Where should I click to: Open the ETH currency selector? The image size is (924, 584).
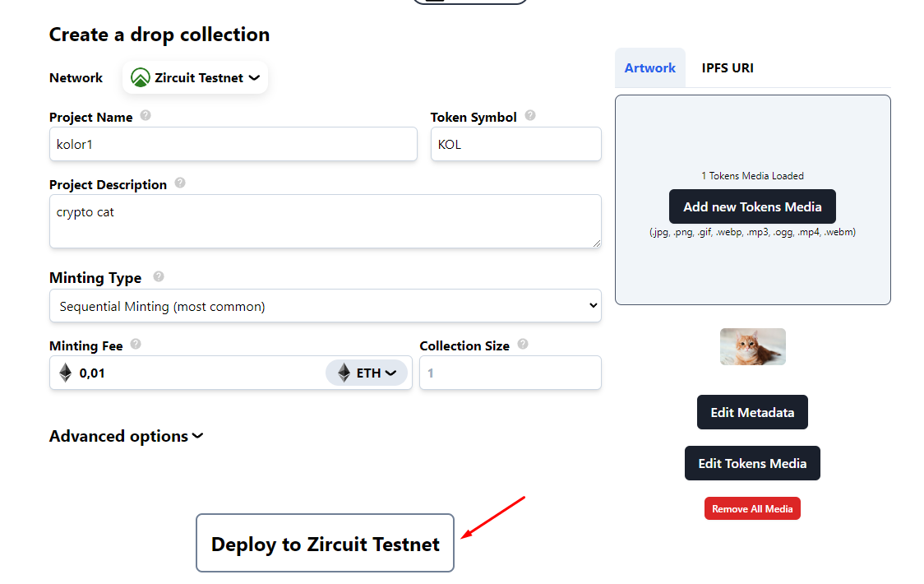pos(367,373)
